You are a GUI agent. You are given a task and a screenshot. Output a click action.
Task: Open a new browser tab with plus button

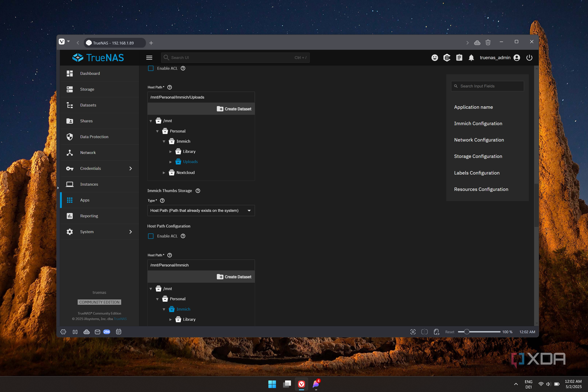tap(151, 43)
